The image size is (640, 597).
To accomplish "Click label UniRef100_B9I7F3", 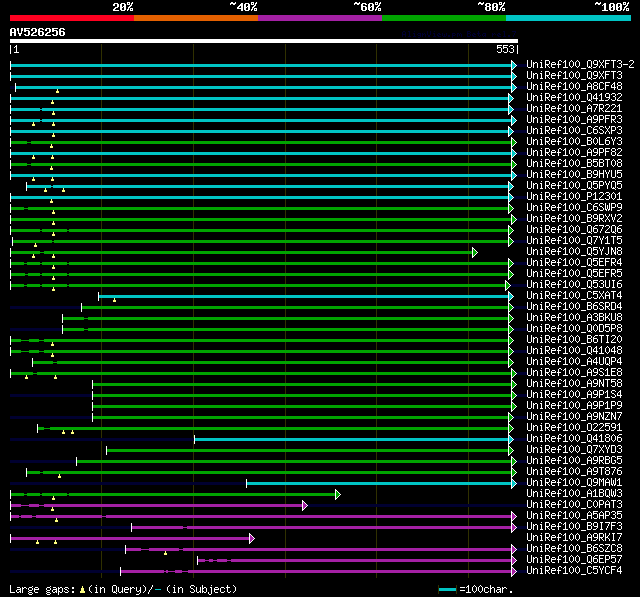I will [574, 527].
